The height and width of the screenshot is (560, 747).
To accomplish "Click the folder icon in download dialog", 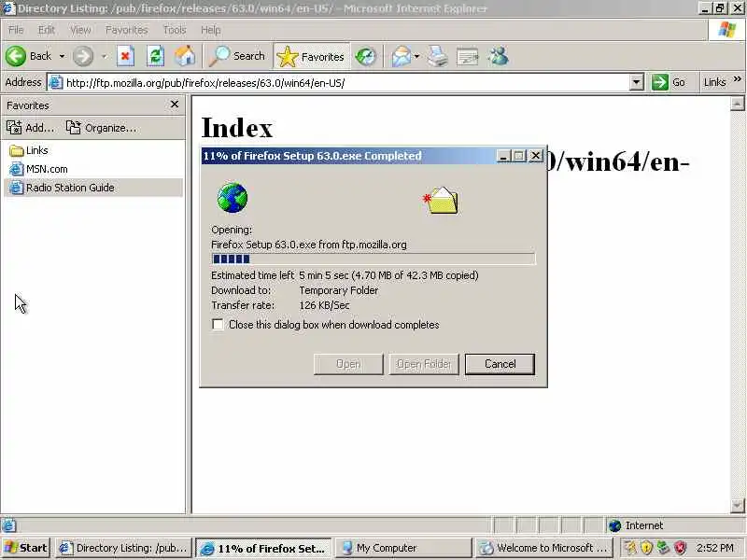I will pos(441,201).
